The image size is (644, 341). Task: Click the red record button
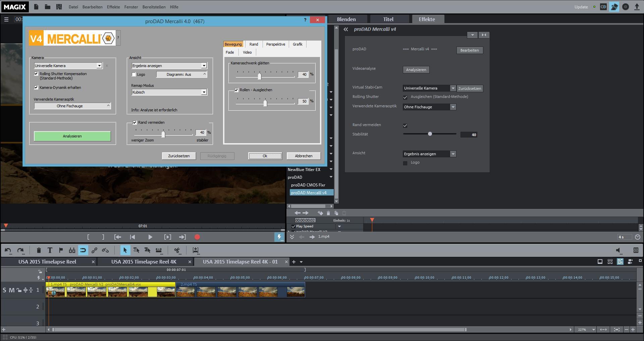coord(197,237)
